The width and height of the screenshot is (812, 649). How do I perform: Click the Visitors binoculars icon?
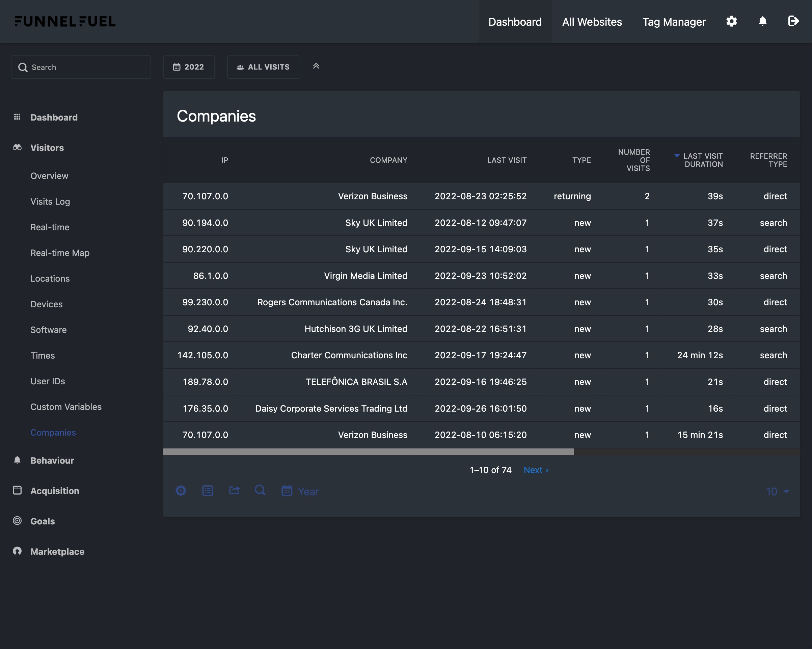point(17,147)
